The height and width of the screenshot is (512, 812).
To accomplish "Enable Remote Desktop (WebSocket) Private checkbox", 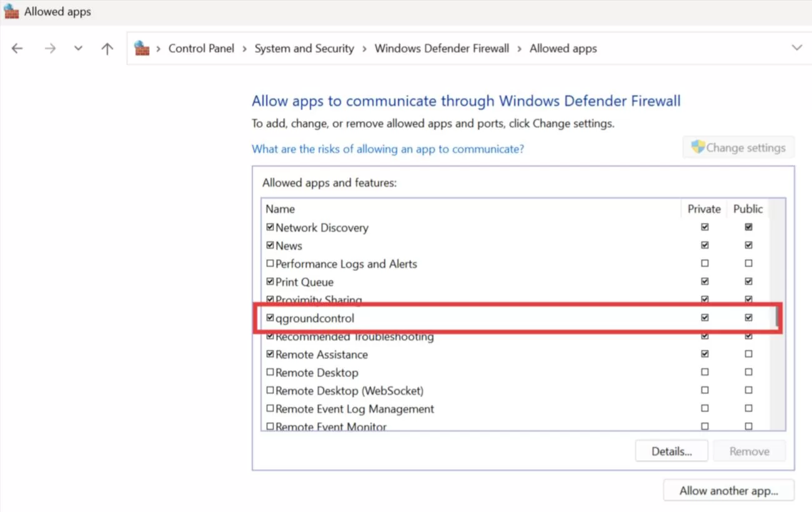I will point(705,390).
